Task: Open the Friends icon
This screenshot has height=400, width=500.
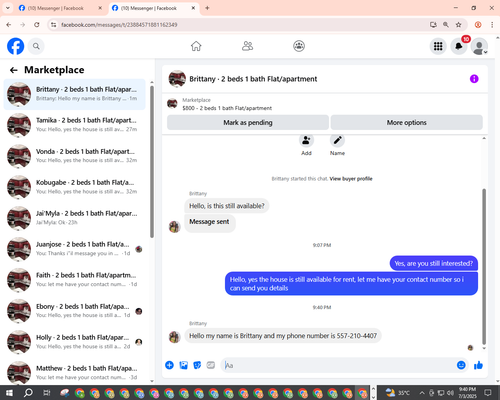Action: 247,46
